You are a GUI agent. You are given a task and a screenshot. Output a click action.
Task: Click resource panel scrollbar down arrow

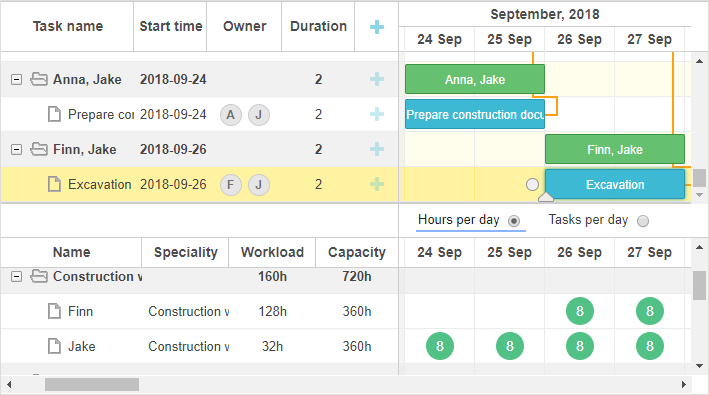(x=700, y=366)
